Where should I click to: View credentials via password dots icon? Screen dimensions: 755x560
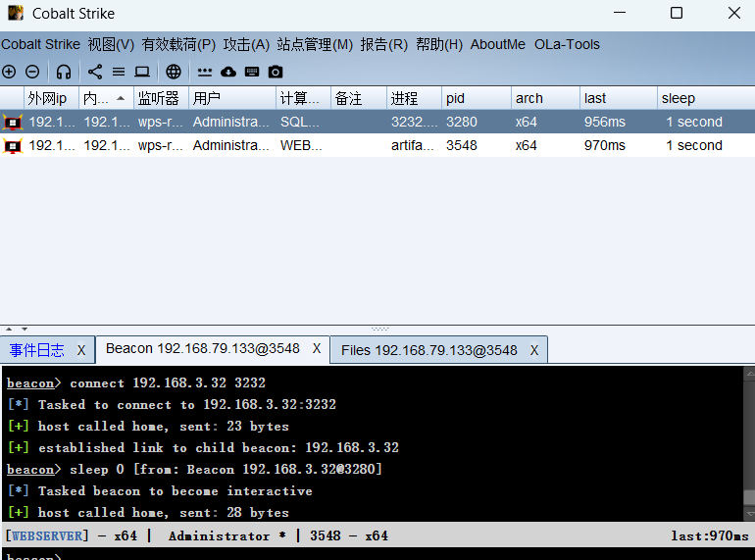pos(205,73)
